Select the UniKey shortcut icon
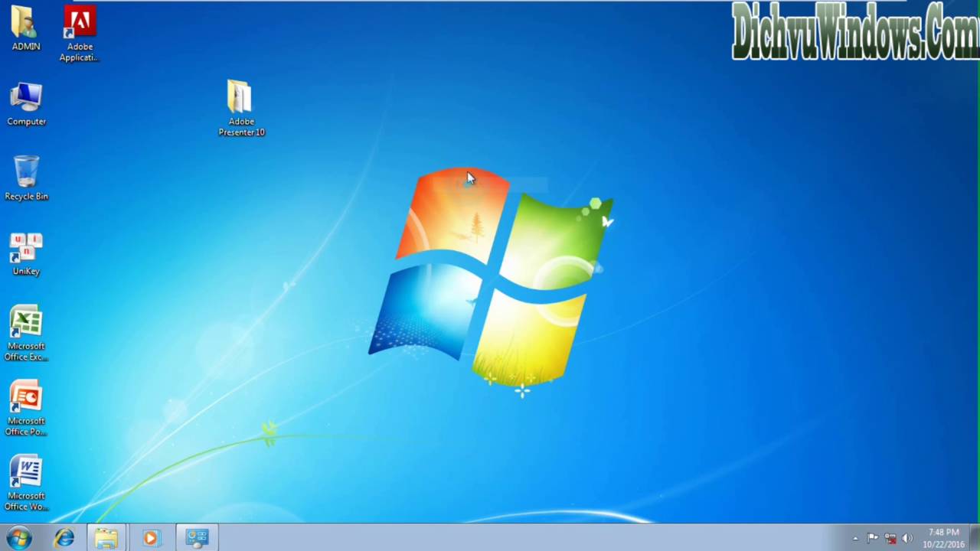The image size is (980, 551). point(26,253)
